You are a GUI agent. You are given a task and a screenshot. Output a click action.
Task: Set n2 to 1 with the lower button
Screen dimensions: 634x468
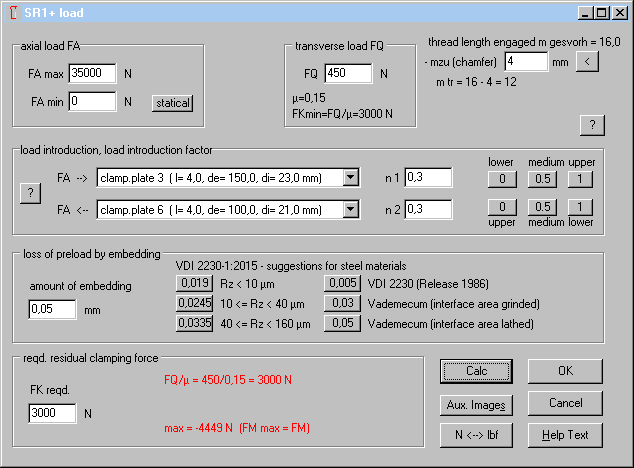[580, 207]
